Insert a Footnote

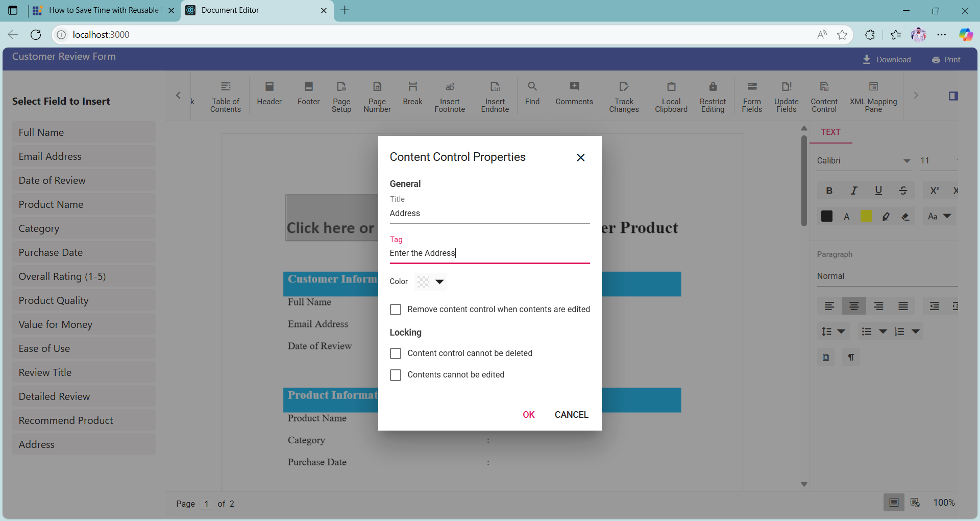[450, 96]
